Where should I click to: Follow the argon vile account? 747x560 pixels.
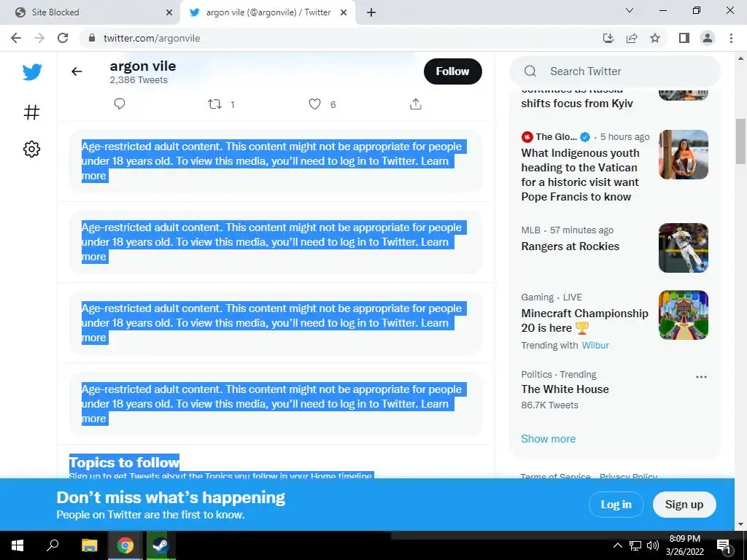[x=452, y=71]
